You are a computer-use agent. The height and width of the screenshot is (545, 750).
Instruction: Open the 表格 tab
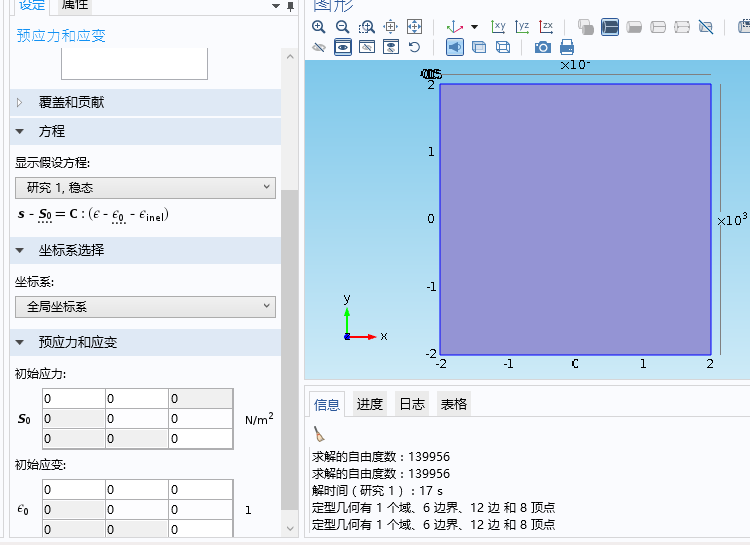click(454, 404)
